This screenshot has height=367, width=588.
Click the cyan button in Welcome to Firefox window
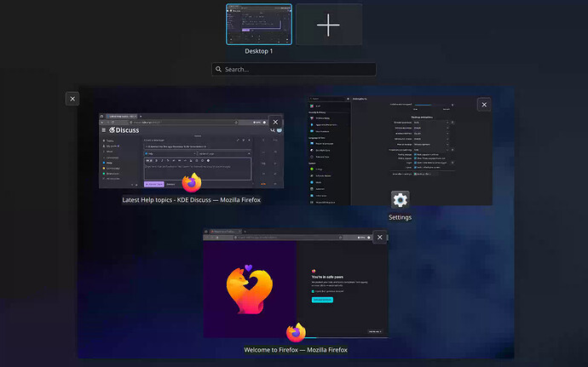coord(322,300)
